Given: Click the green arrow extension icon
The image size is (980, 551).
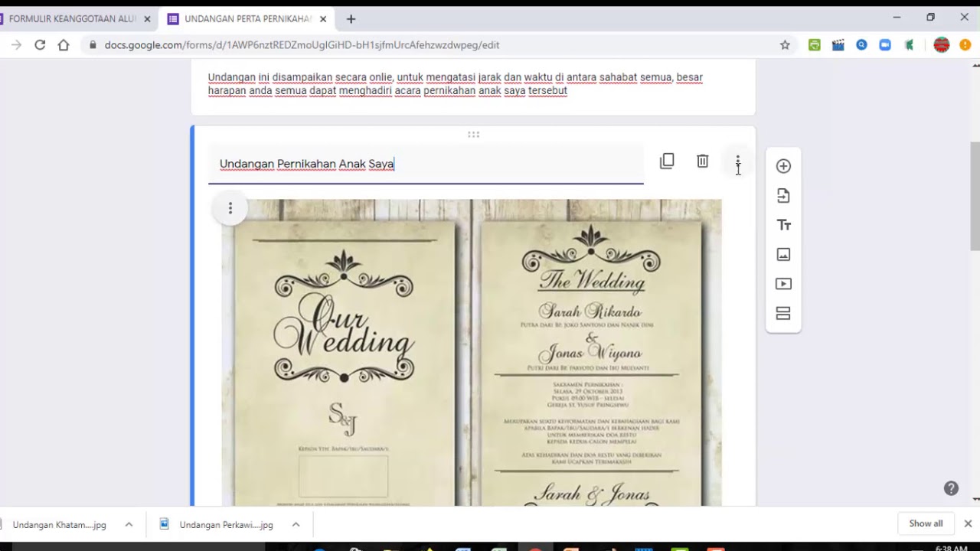Looking at the screenshot, I should coord(909,45).
